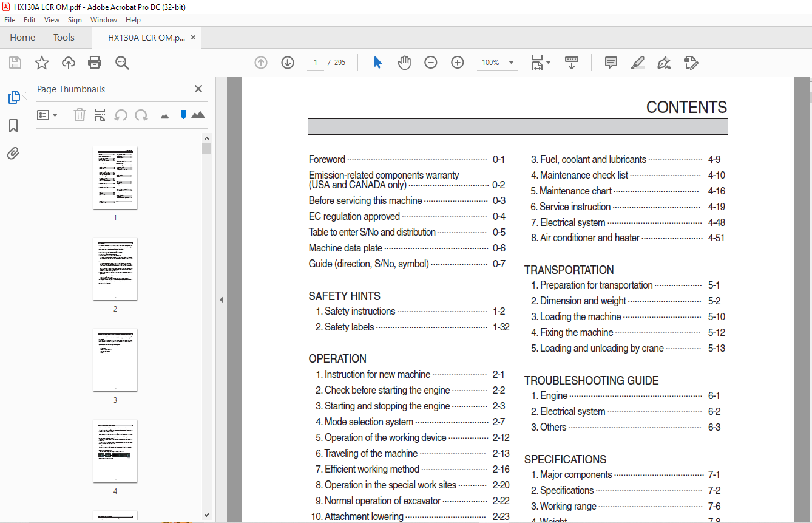Open the thumbnails options dropdown menu
Viewport: 812px width, 523px height.
[x=47, y=115]
